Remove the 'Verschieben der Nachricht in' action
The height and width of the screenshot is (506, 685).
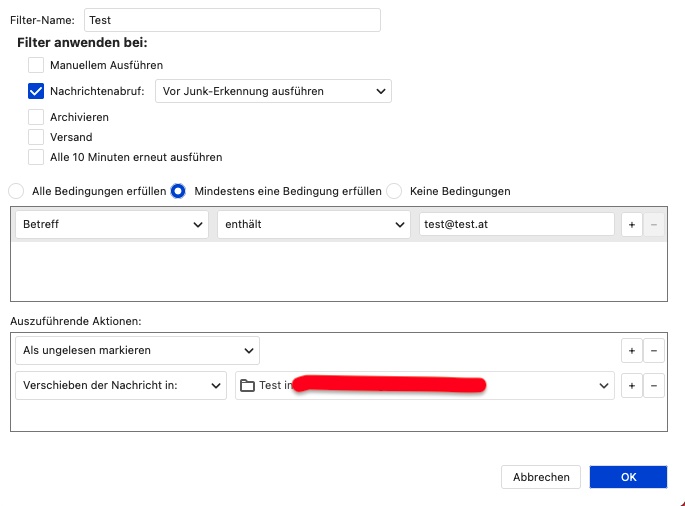click(654, 386)
